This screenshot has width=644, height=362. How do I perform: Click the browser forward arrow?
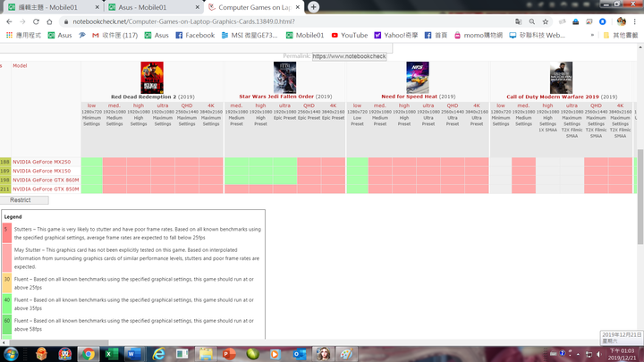(x=22, y=21)
